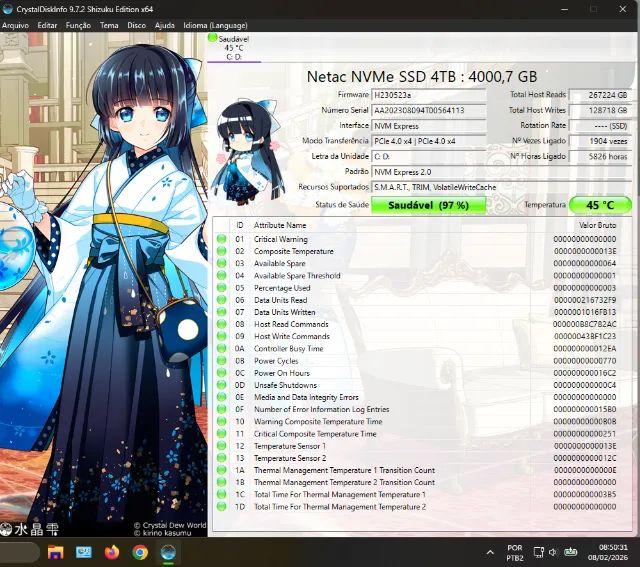Click status icon for Media and Data Integrity Errors
The height and width of the screenshot is (567, 640).
[222, 397]
